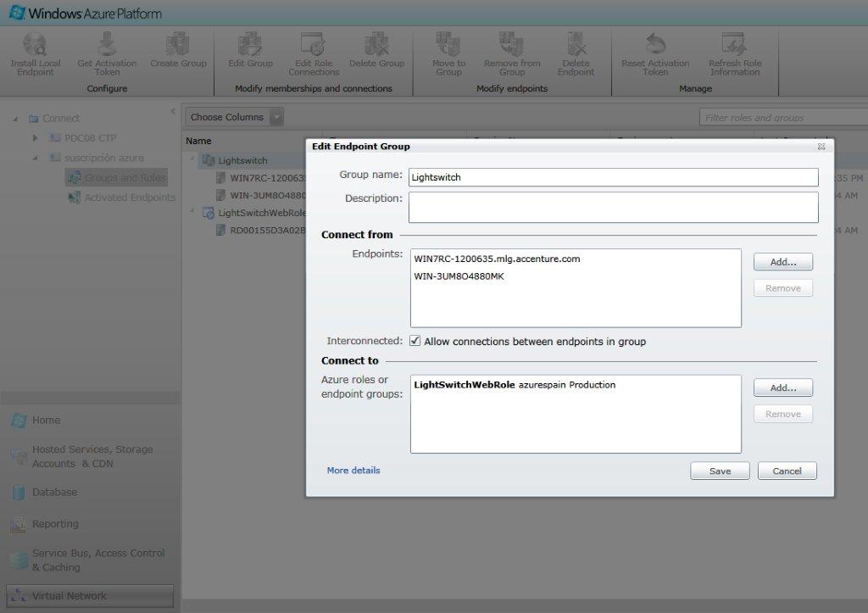Click the Get Activation Token icon

click(x=107, y=44)
